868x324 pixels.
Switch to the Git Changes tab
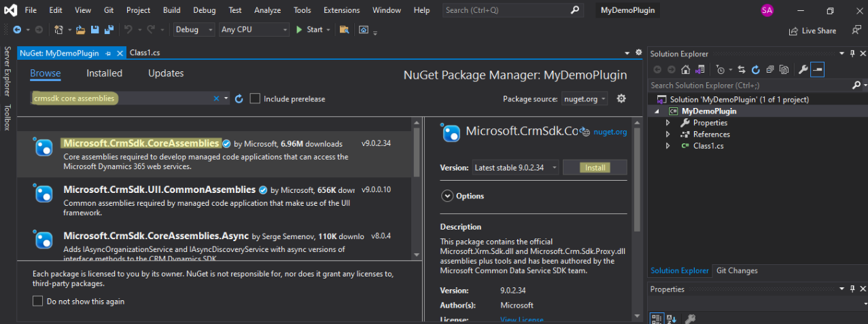[x=737, y=270]
